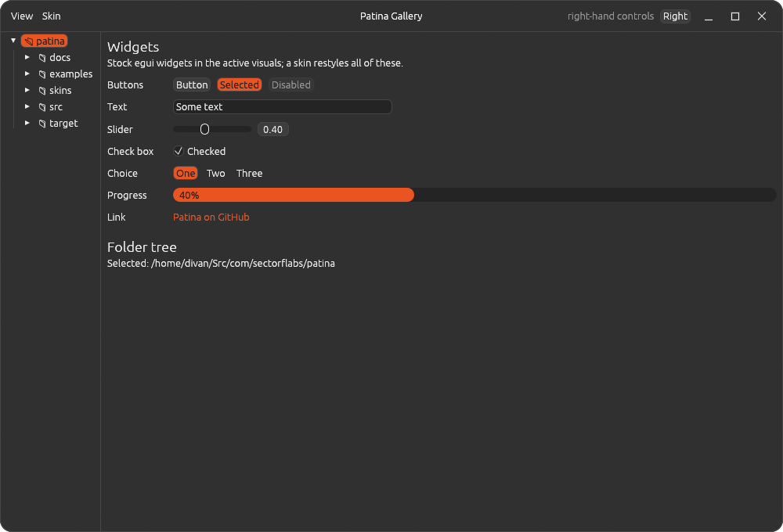
Task: Collapse the patina root folder
Action: pyautogui.click(x=13, y=41)
